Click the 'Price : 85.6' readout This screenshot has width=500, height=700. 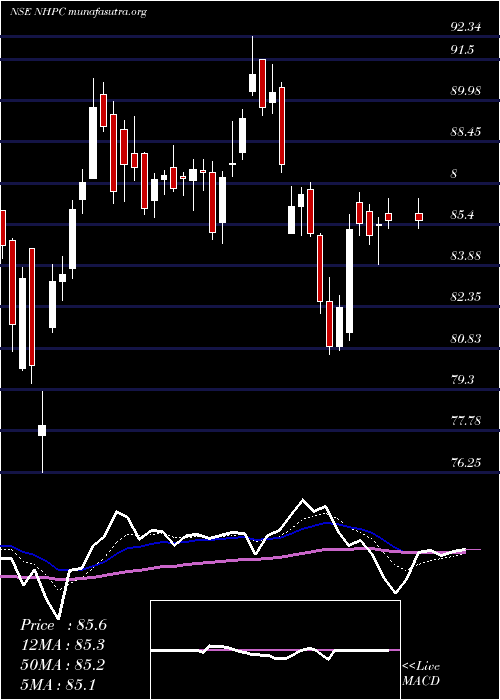(63, 625)
